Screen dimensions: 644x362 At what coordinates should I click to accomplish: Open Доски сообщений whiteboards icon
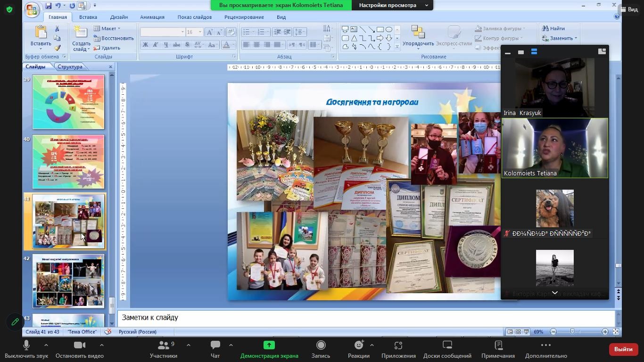pos(447,346)
